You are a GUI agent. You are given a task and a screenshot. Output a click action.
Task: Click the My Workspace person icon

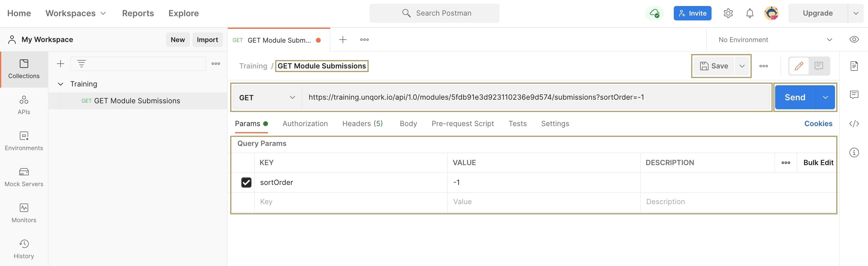(x=12, y=40)
